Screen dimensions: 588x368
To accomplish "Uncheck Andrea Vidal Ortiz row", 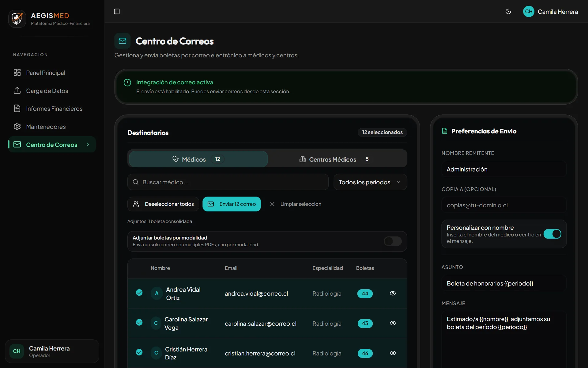I will 139,293.
